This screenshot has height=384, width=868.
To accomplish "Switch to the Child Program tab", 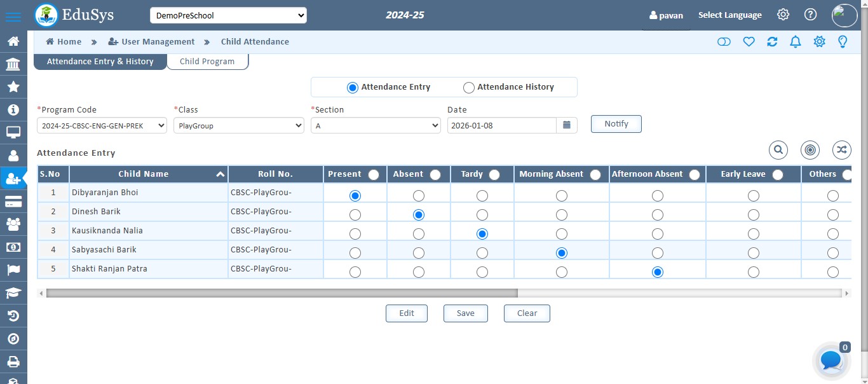I will [x=208, y=61].
